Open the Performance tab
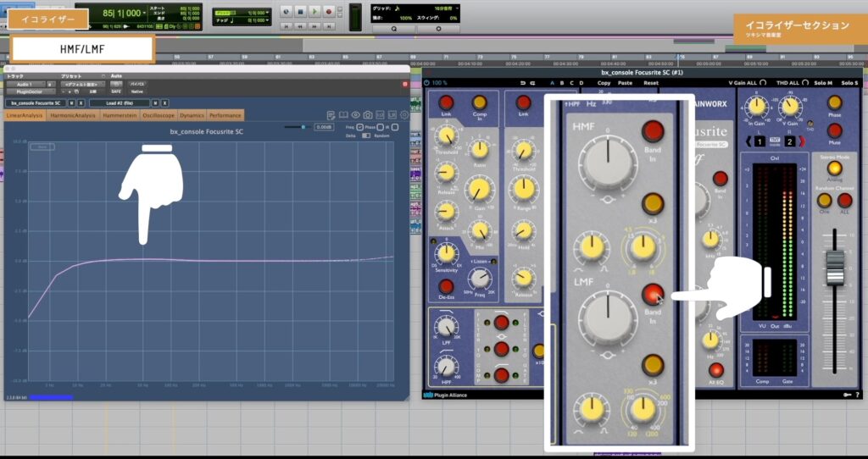 (x=225, y=115)
